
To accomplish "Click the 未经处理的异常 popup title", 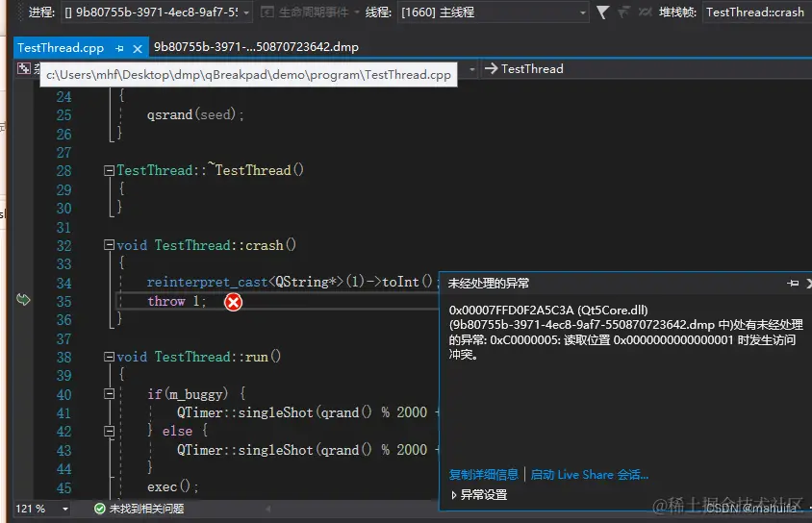I will pyautogui.click(x=489, y=283).
